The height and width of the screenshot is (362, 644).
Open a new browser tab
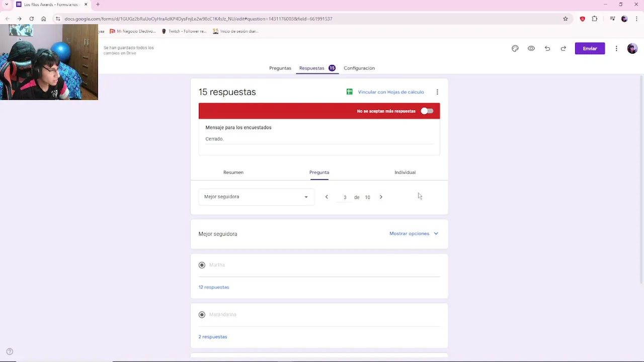(98, 5)
